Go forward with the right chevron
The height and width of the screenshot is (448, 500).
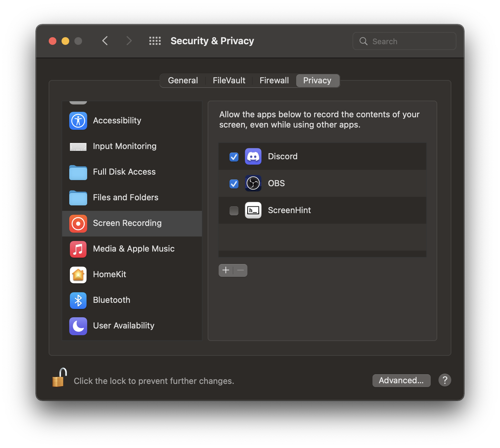129,41
